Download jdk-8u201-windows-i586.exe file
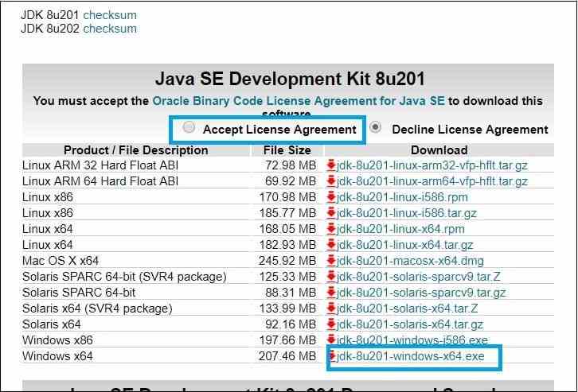This screenshot has width=578, height=392. coord(412,340)
